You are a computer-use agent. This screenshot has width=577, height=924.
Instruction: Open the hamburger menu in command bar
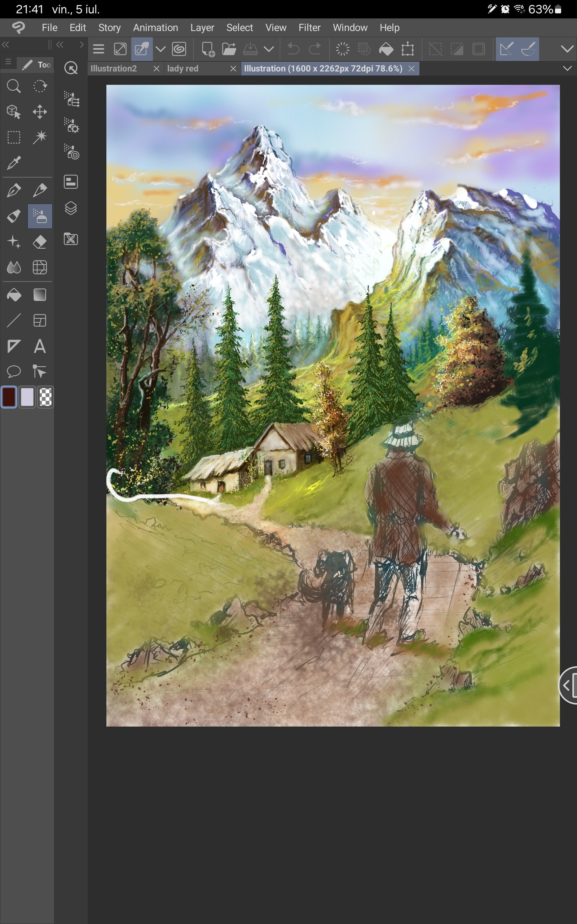pos(99,49)
